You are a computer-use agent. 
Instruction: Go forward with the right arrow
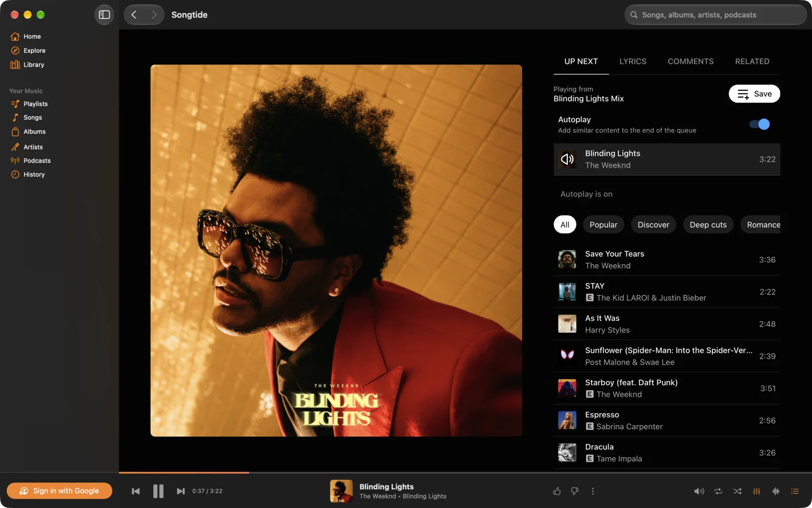[x=154, y=15]
